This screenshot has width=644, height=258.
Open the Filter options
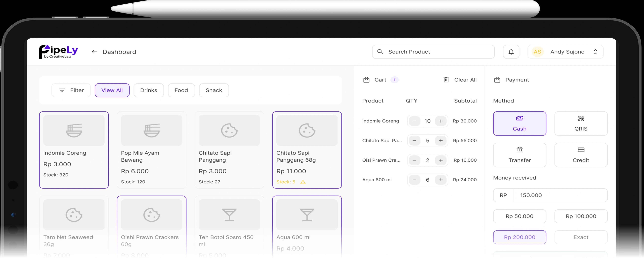tap(71, 90)
